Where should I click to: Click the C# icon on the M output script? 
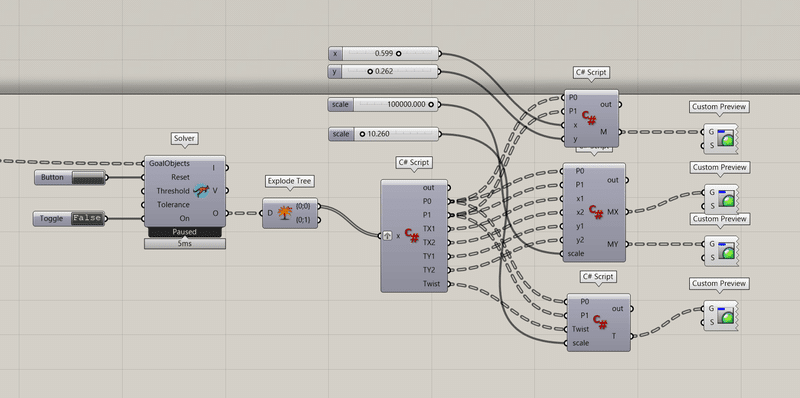589,118
